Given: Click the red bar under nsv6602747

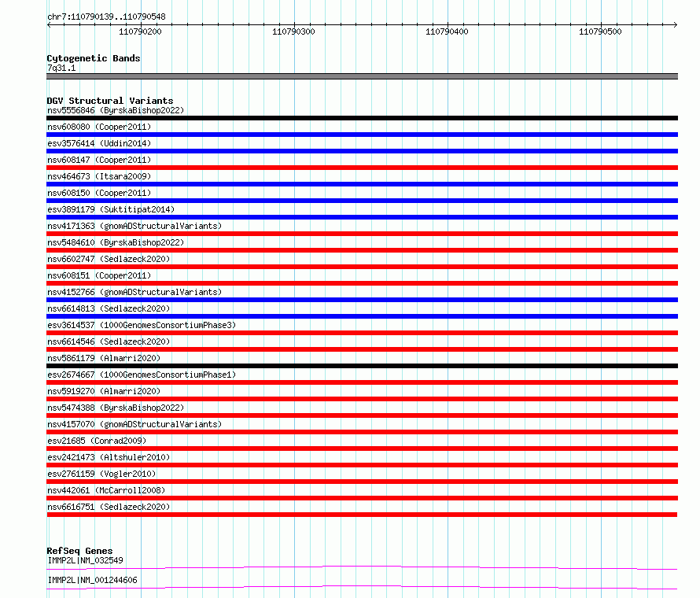Looking at the screenshot, I should pos(362,267).
